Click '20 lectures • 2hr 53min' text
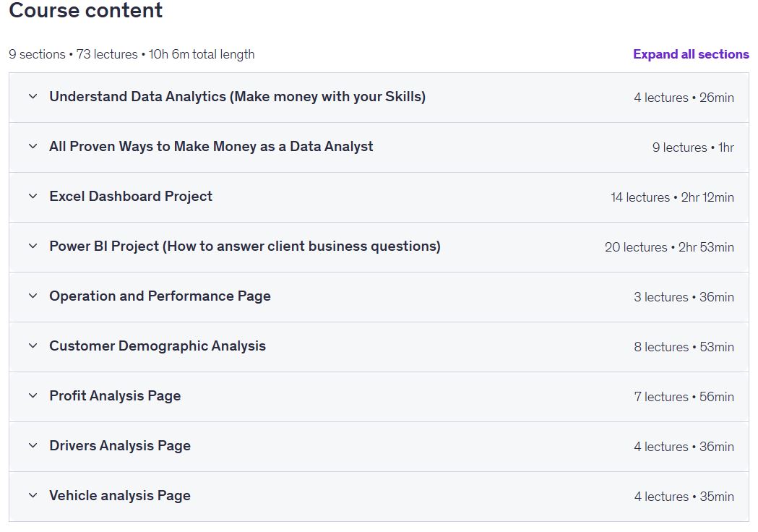 tap(670, 247)
